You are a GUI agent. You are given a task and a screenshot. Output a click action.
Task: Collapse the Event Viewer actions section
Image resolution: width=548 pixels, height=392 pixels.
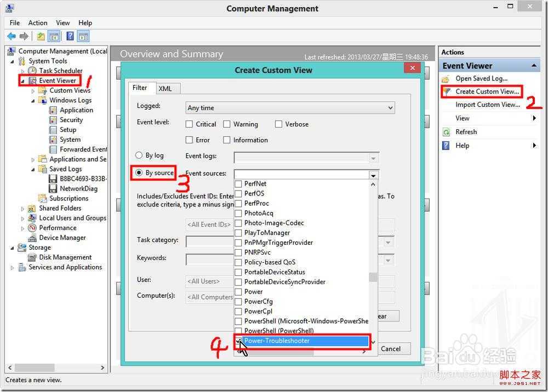pyautogui.click(x=534, y=66)
